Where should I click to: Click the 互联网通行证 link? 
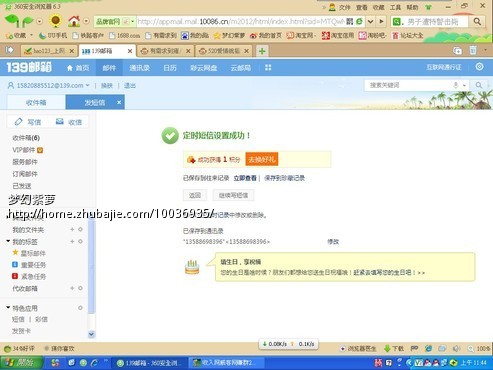(444, 67)
